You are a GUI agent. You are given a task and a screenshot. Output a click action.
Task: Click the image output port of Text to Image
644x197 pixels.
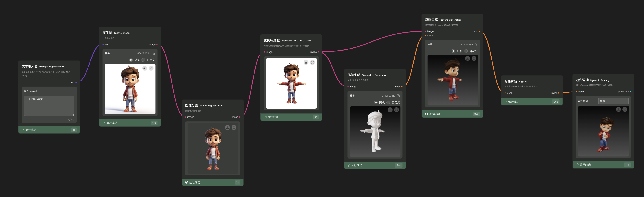click(157, 44)
